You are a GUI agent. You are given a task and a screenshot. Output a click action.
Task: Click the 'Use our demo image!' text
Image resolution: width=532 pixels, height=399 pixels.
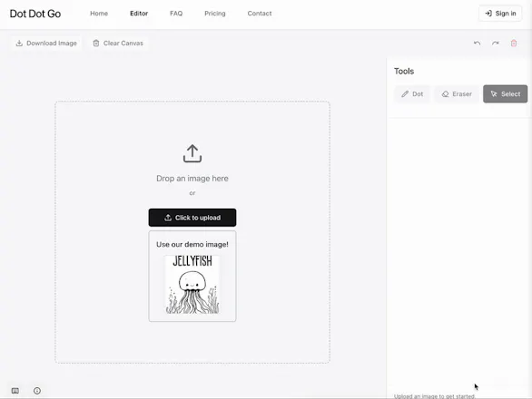(x=192, y=245)
